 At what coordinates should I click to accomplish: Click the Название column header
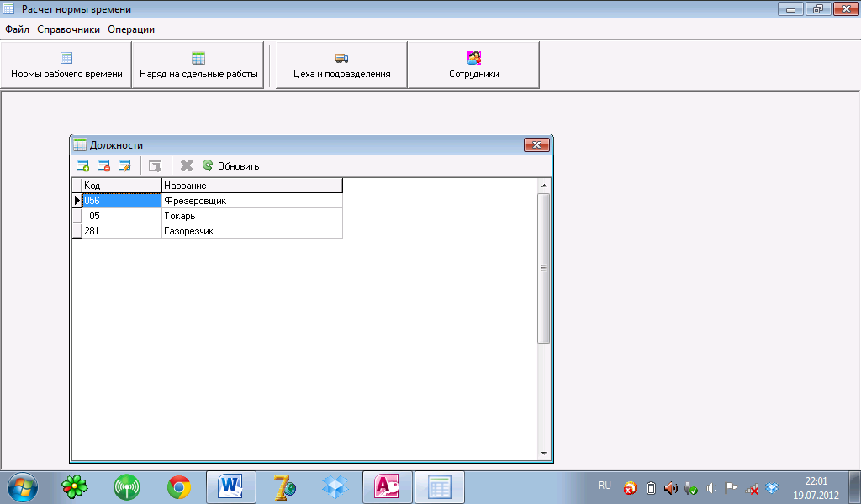(252, 186)
